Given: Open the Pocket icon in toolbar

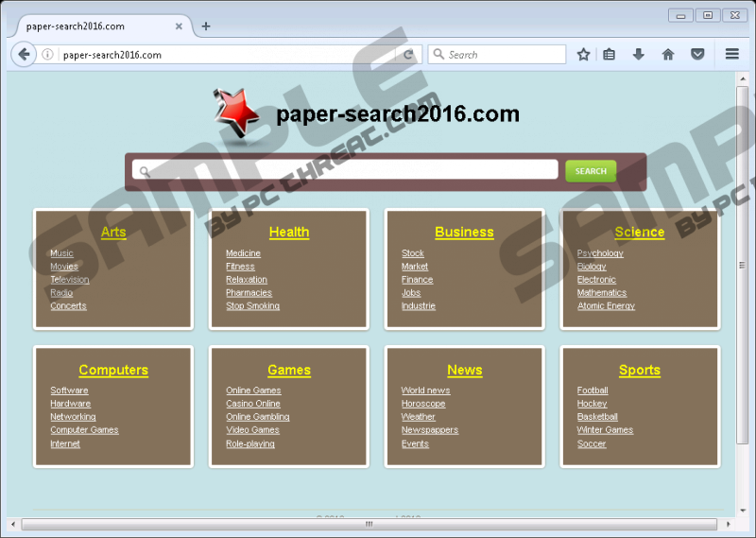Looking at the screenshot, I should tap(697, 55).
